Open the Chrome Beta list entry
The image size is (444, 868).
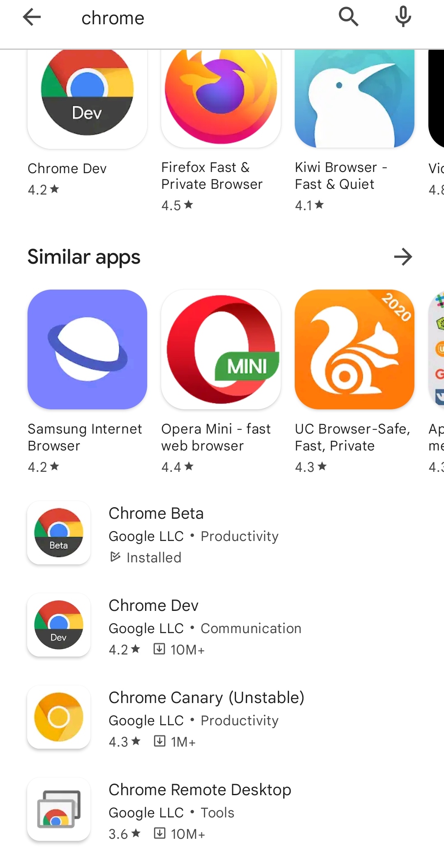click(222, 533)
